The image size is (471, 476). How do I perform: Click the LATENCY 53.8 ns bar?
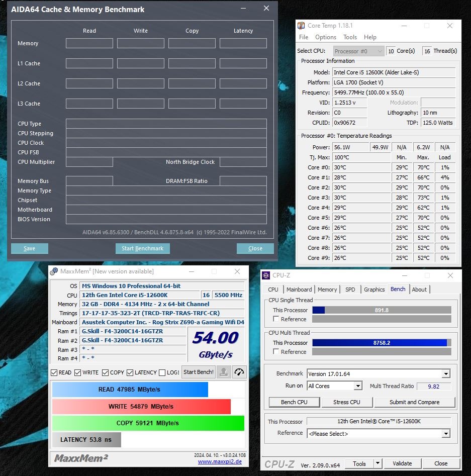pyautogui.click(x=86, y=440)
